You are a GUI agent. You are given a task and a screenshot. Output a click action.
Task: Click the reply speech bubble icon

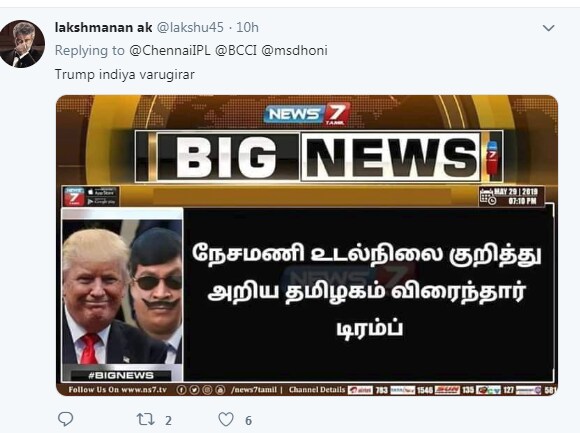(x=65, y=420)
